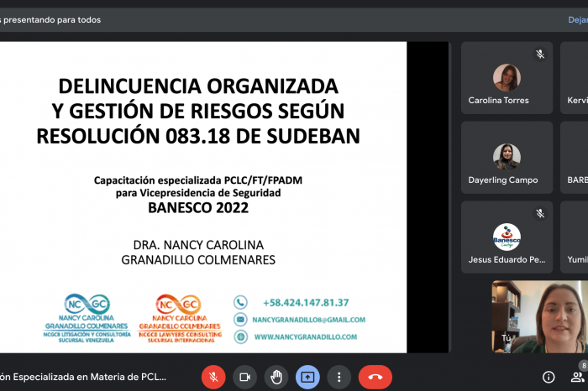
Task: Click the Carolina Torres name label
Action: [498, 101]
